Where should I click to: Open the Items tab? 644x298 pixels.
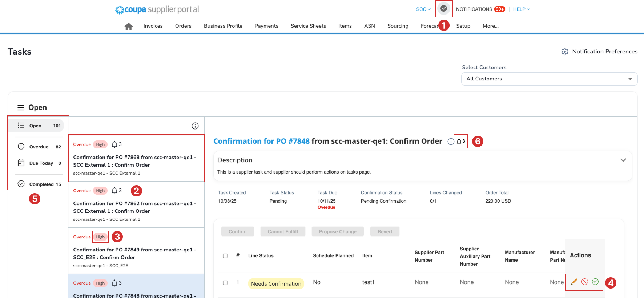coord(345,26)
